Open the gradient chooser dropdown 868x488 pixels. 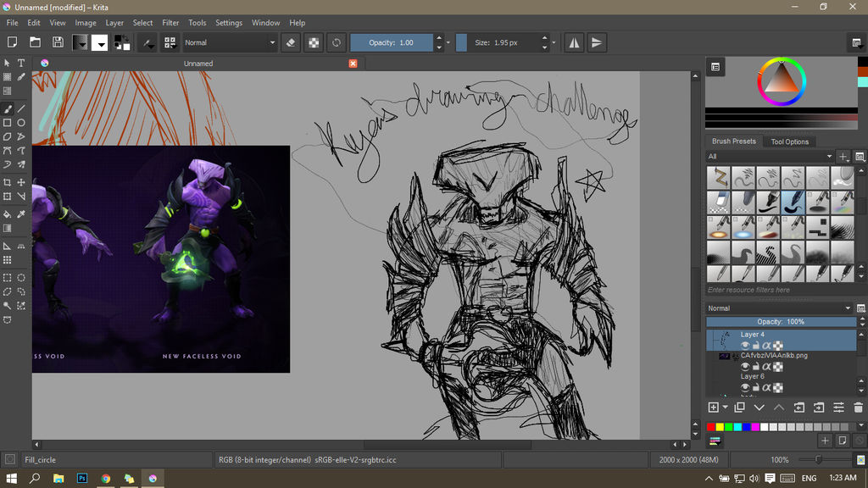click(x=80, y=42)
